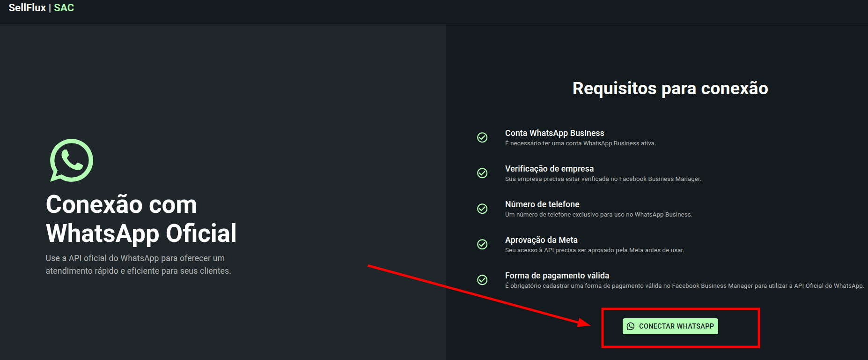
Task: Click the text 'É obrigatório cadastrar uma forma de pagamento'
Action: click(x=684, y=286)
